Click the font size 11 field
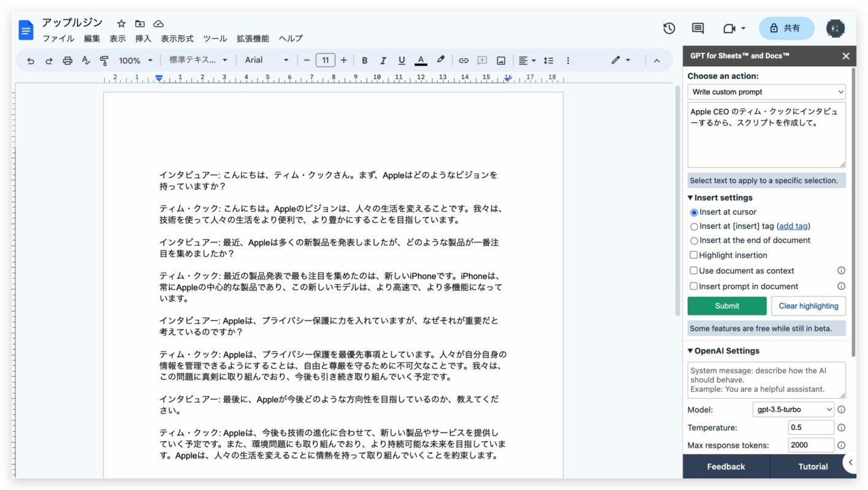The height and width of the screenshot is (490, 868). pyautogui.click(x=325, y=60)
